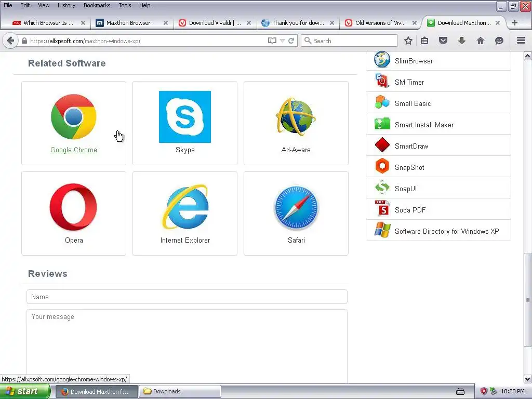Follow the Opera text link

74,240
